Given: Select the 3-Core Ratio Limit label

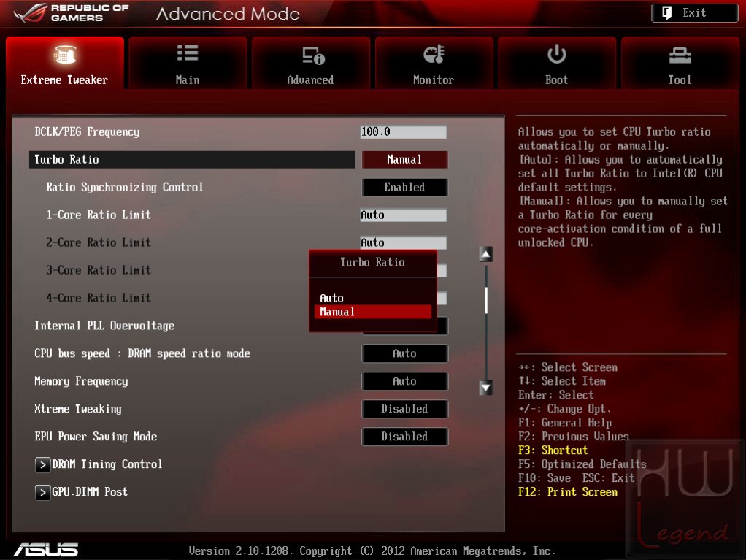Looking at the screenshot, I should (x=99, y=270).
